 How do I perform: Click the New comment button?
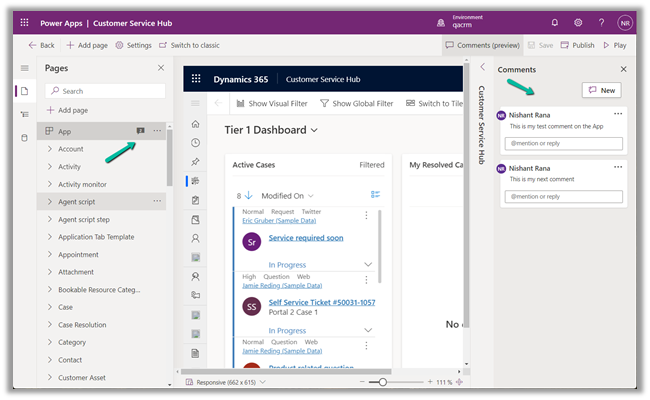pos(600,90)
